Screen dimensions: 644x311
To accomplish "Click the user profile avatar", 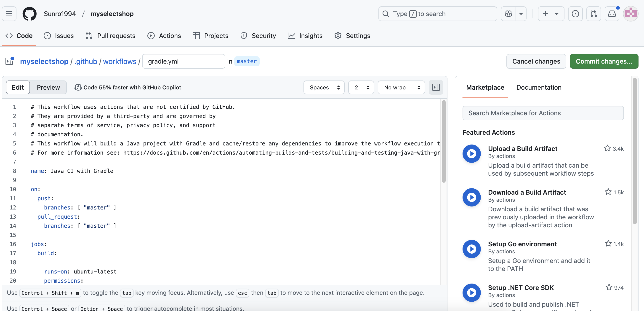I will pos(630,14).
